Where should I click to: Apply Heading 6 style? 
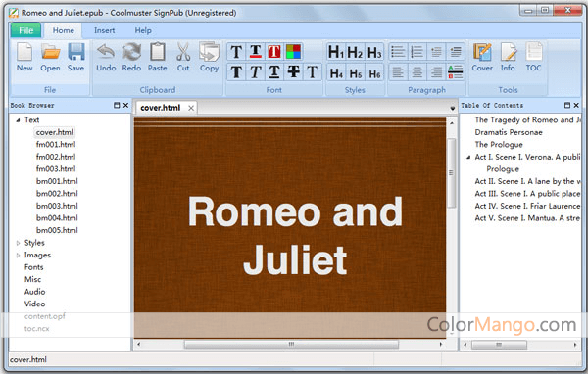pyautogui.click(x=374, y=71)
